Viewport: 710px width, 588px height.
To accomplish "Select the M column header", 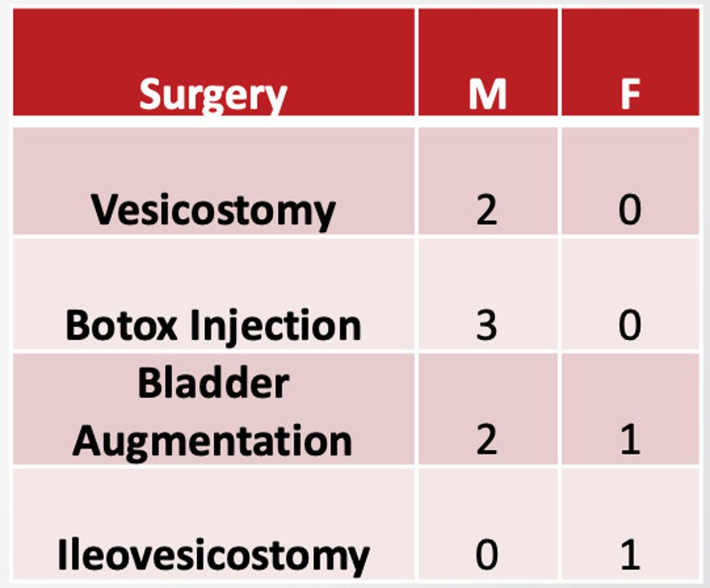I will tap(487, 94).
